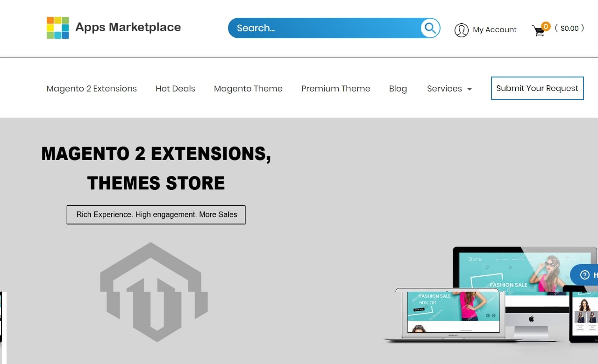Expand the Services dropdown arrow
This screenshot has width=598, height=364.
(470, 89)
